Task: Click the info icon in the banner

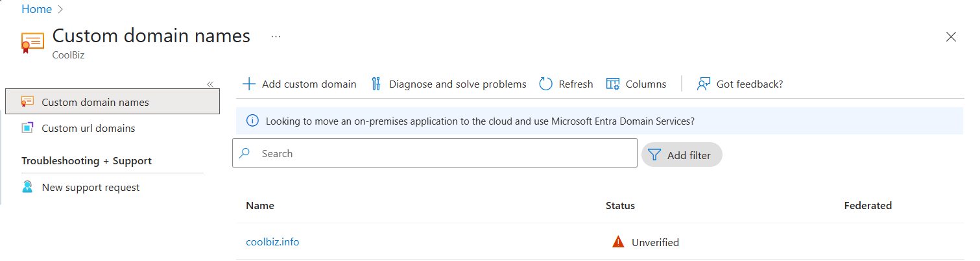Action: click(x=252, y=121)
